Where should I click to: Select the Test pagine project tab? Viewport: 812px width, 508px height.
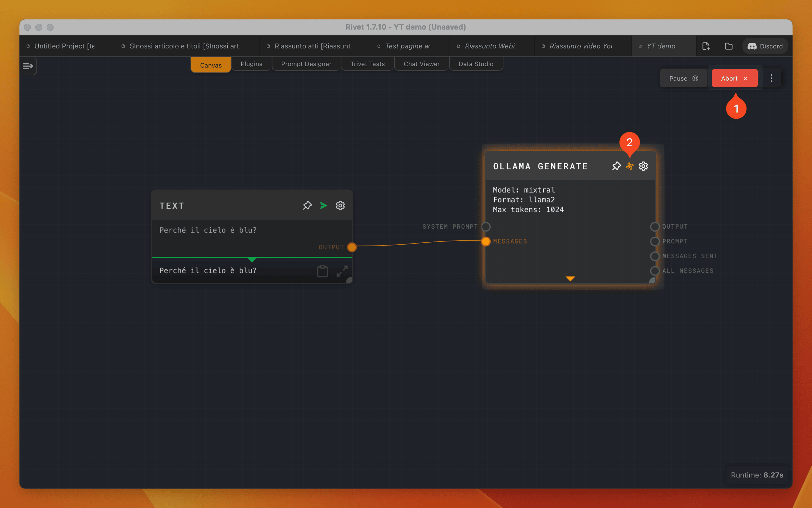pos(410,46)
